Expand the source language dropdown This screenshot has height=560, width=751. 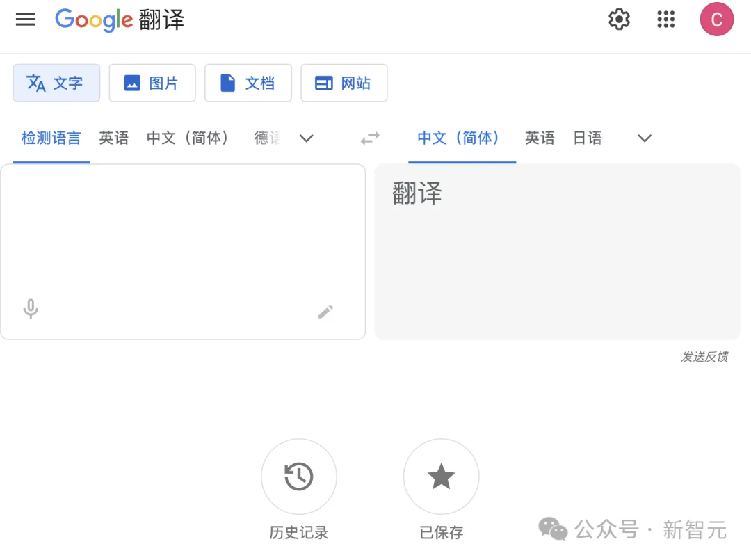306,138
